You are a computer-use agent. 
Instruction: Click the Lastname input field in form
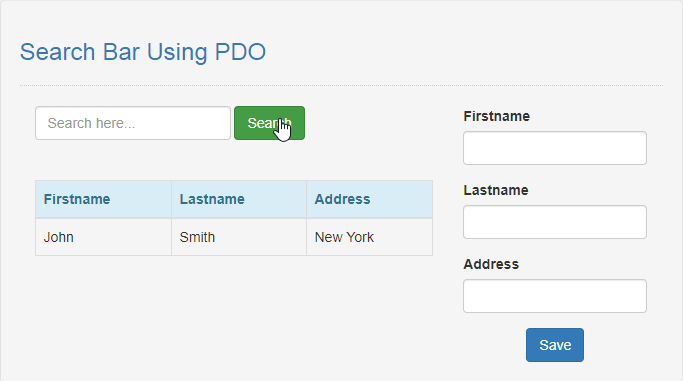point(555,222)
